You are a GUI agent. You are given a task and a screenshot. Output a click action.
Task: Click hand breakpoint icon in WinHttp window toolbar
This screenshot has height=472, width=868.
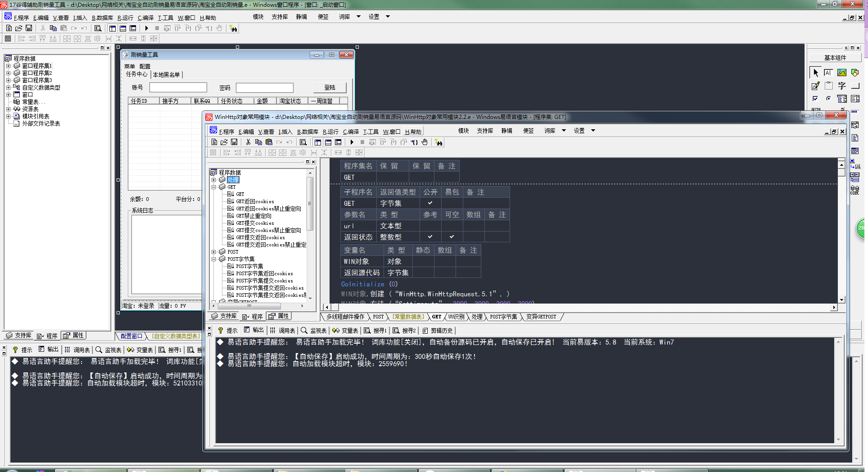[425, 142]
